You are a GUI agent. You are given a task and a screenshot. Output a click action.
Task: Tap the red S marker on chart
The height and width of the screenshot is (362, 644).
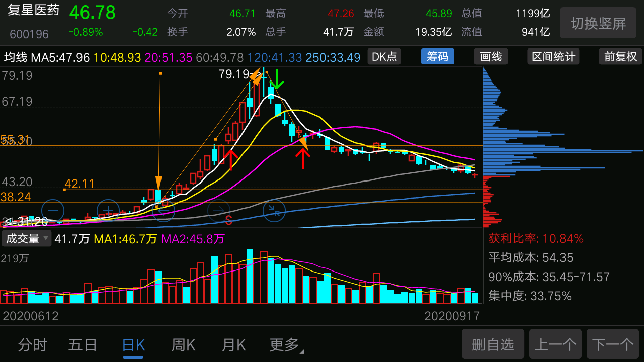228,220
